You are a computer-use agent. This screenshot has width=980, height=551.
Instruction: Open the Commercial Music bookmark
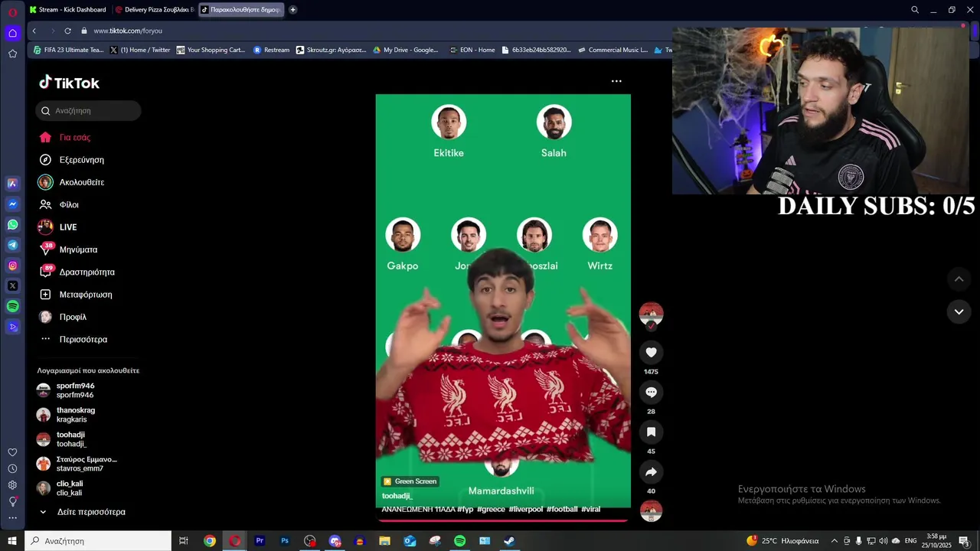(612, 50)
